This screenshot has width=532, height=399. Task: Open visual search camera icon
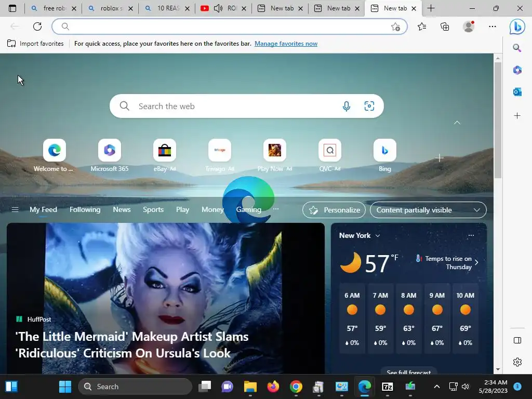pos(369,106)
